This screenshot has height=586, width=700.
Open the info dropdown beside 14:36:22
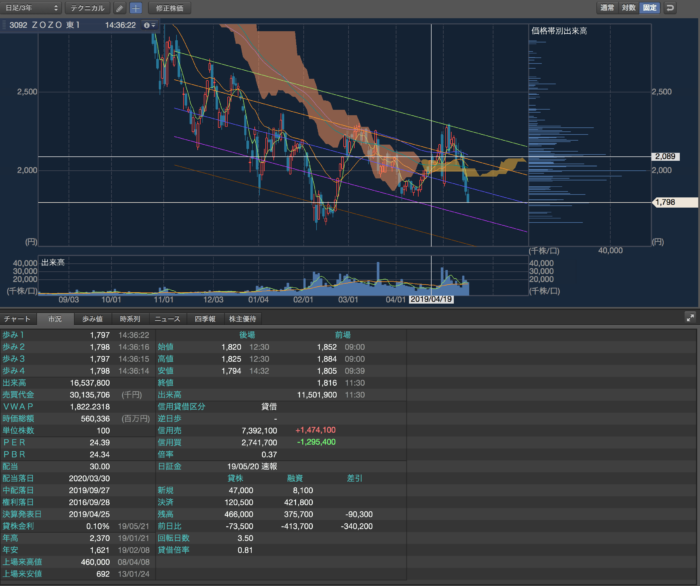point(150,25)
